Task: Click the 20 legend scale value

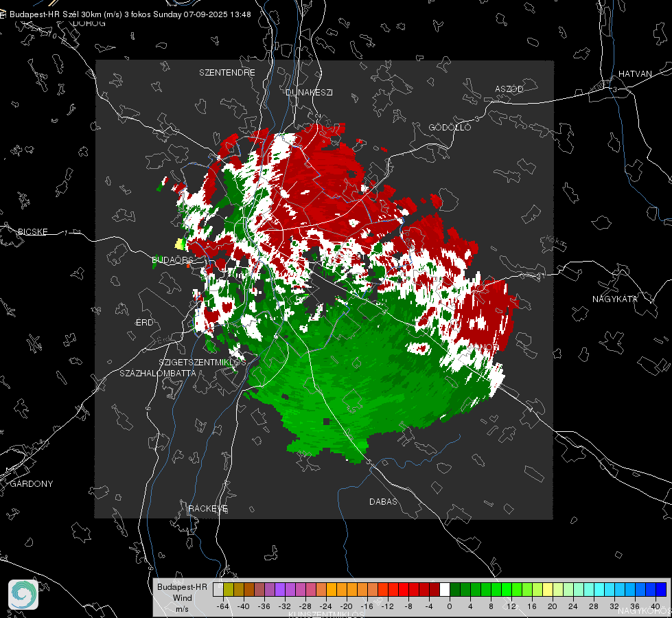Action: point(553,606)
